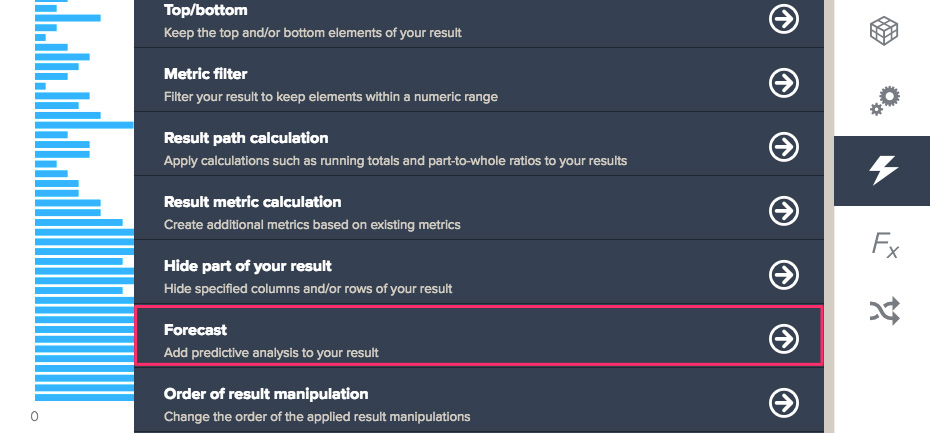Expand Hide part of your result arrow

(784, 275)
